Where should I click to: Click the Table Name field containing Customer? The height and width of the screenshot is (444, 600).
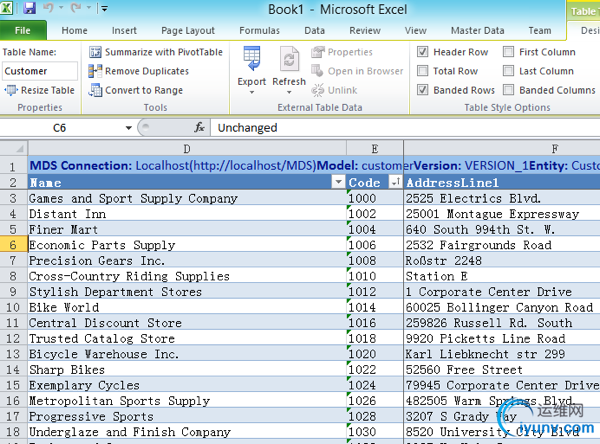40,71
